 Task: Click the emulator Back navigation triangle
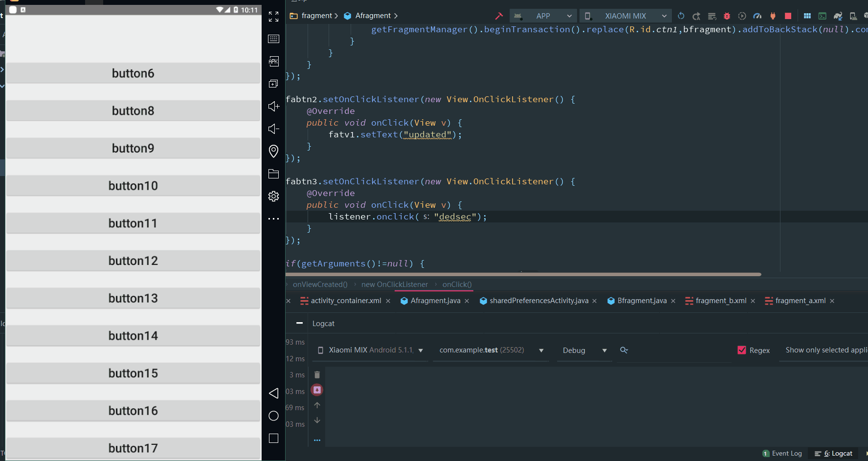click(274, 393)
